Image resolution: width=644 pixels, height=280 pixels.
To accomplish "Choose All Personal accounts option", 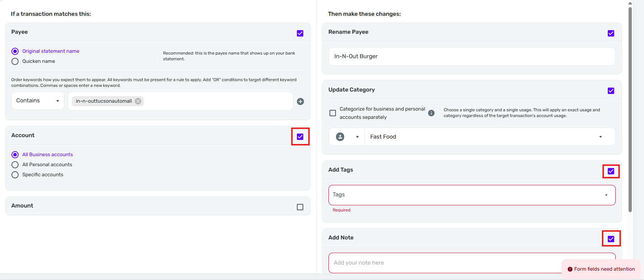I will (x=15, y=165).
